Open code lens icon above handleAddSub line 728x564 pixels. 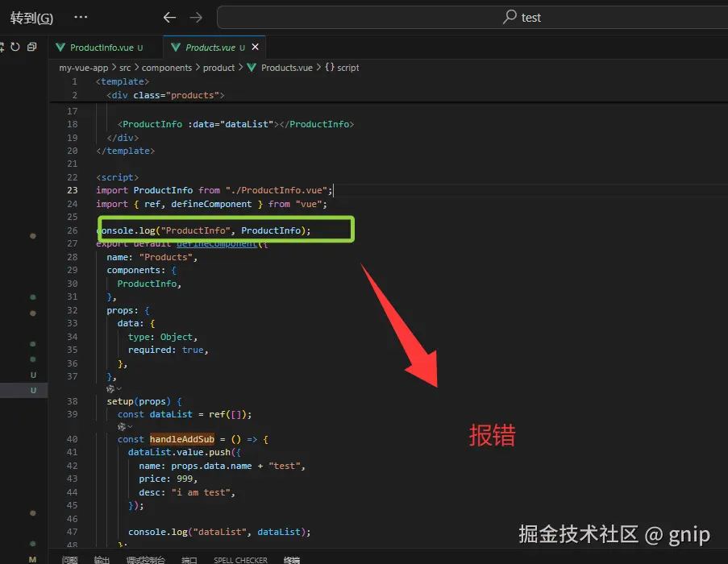tap(122, 427)
